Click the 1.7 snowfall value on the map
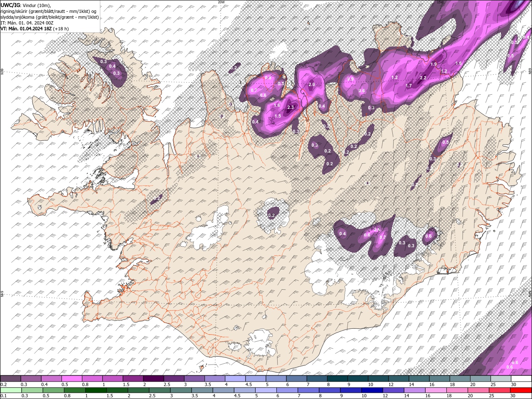 coord(409,86)
